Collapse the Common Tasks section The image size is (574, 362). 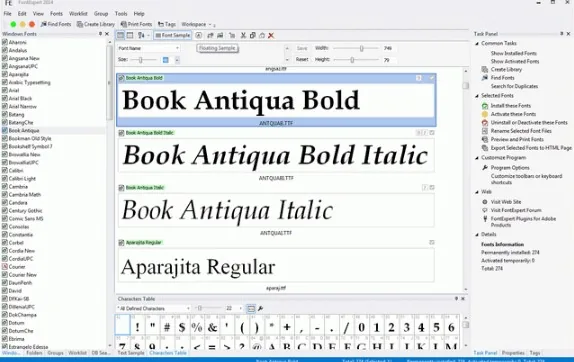[x=477, y=43]
